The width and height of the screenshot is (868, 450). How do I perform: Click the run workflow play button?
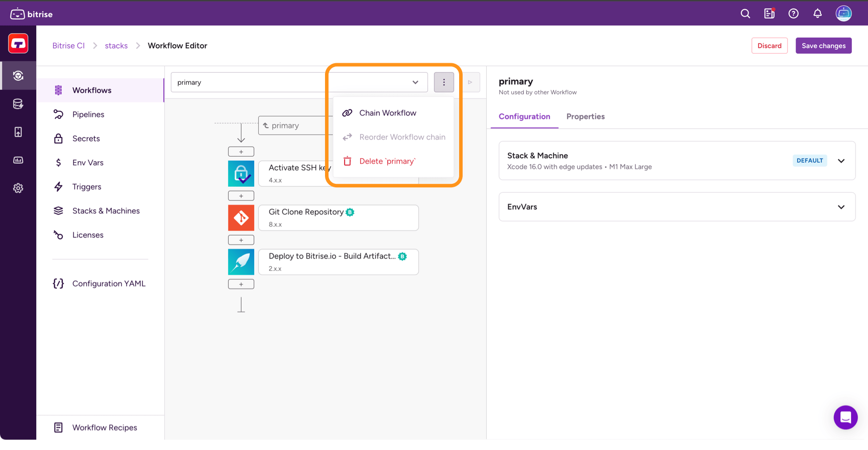[x=470, y=82]
